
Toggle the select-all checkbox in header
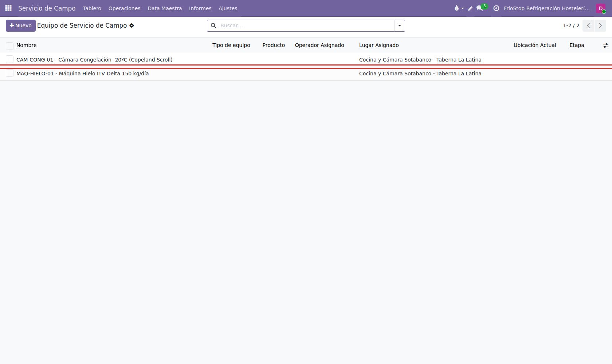[10, 45]
